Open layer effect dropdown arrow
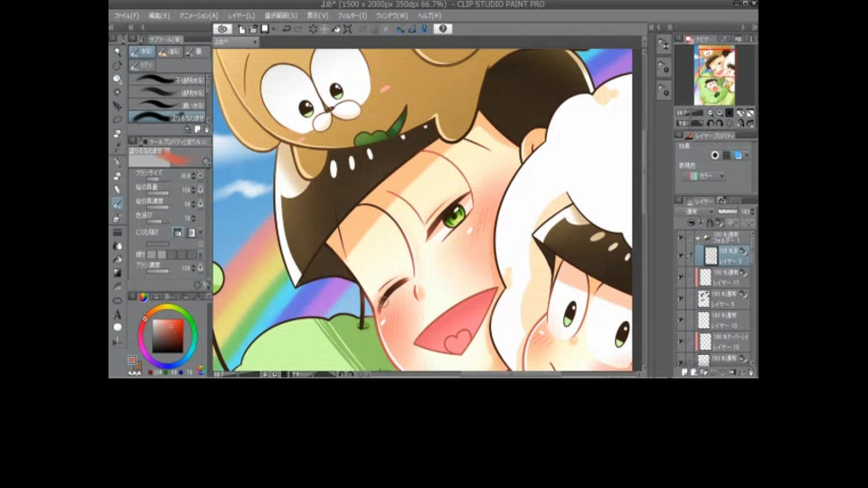The height and width of the screenshot is (488, 868). [747, 155]
